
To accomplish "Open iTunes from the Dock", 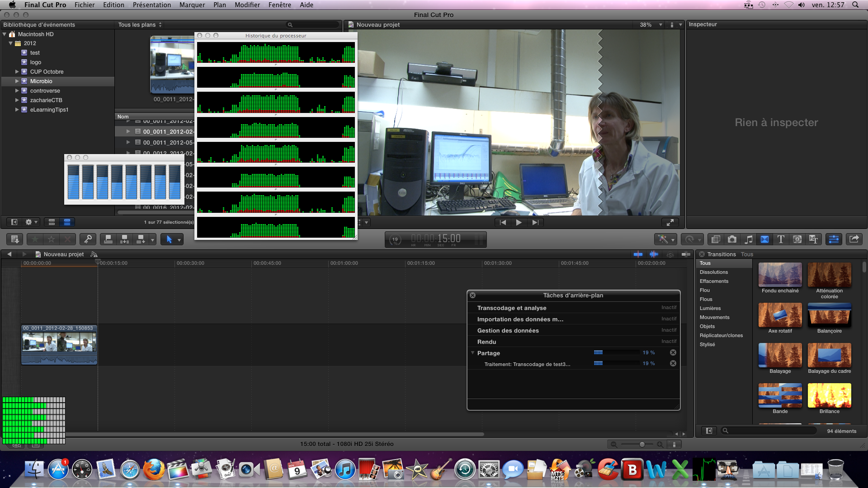I will (x=345, y=469).
